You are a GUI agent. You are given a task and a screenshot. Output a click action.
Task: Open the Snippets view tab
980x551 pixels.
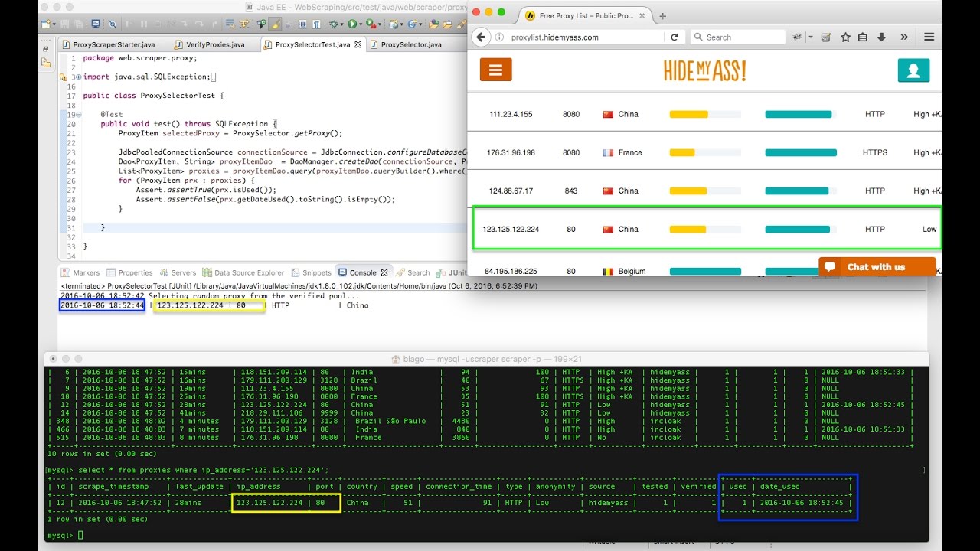pyautogui.click(x=311, y=272)
